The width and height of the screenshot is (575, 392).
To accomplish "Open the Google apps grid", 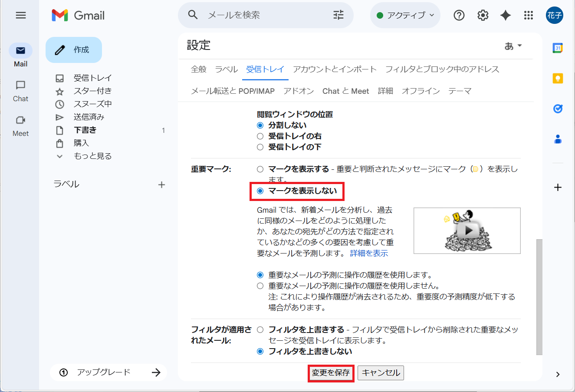I will click(528, 15).
